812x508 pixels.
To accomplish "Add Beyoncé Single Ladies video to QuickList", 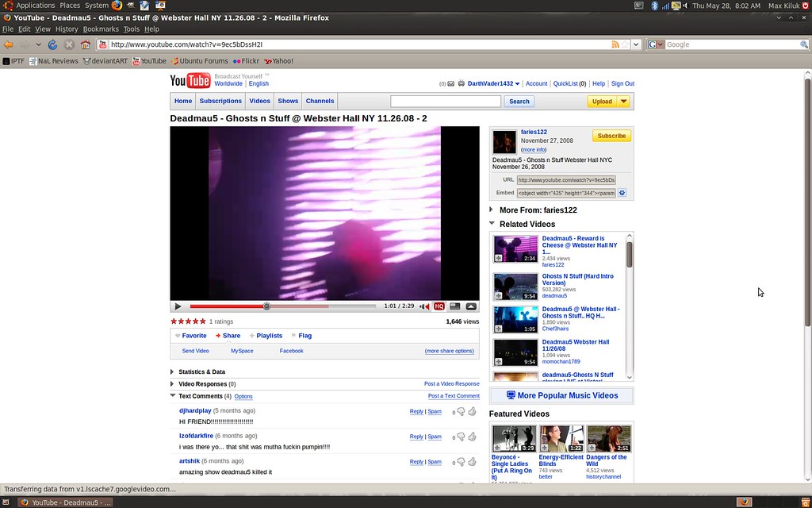I will point(497,448).
